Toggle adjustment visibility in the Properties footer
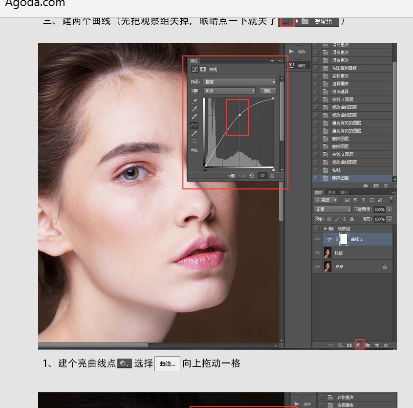Screen dimensions: 413x408 click(x=262, y=176)
